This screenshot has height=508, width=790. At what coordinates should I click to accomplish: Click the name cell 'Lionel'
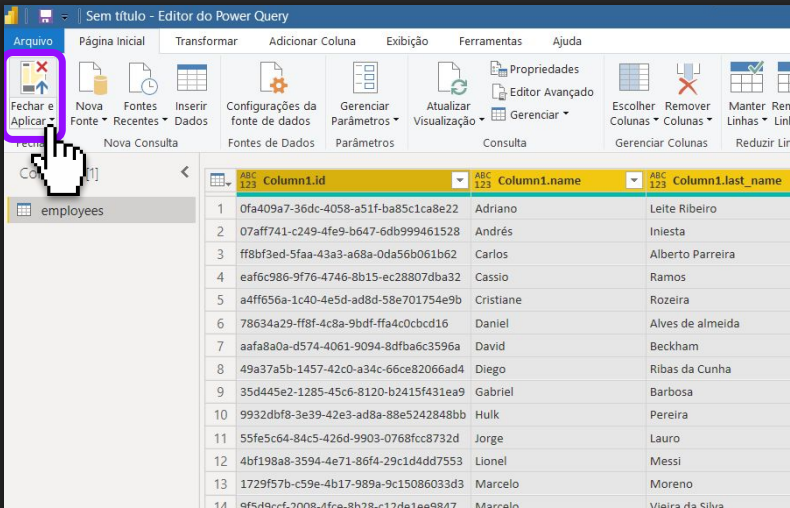click(x=558, y=461)
